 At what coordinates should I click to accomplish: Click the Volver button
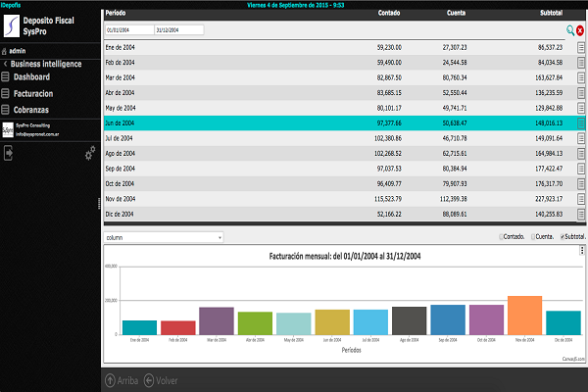(x=161, y=381)
